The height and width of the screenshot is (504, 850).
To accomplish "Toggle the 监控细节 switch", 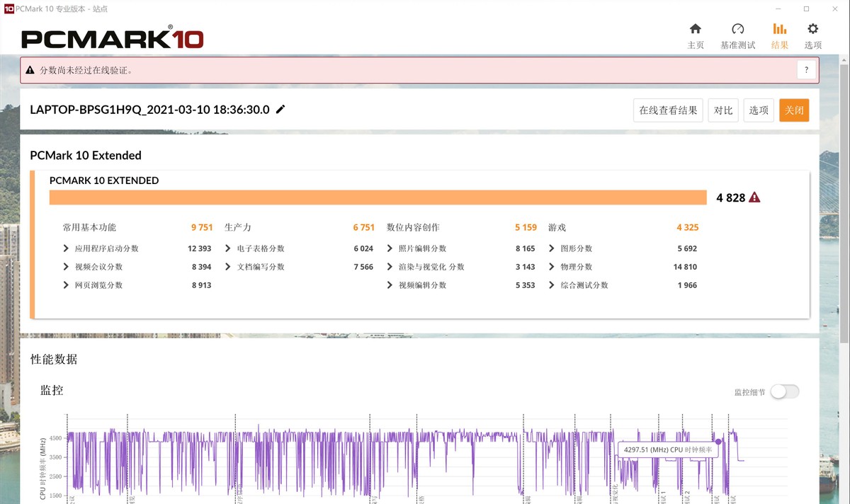I will 784,391.
